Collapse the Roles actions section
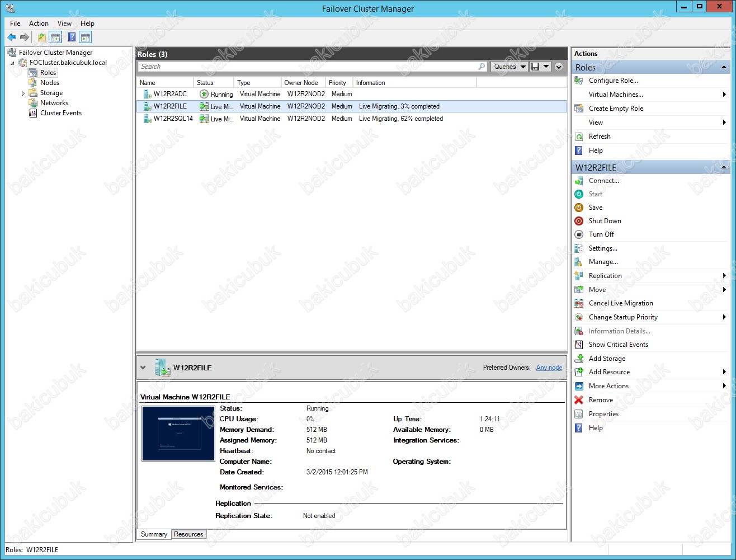 724,68
